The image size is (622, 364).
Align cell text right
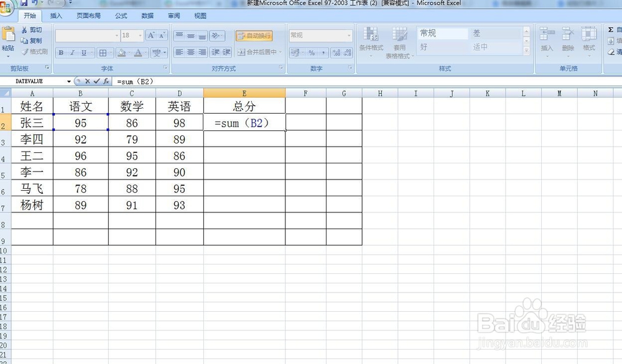point(202,52)
